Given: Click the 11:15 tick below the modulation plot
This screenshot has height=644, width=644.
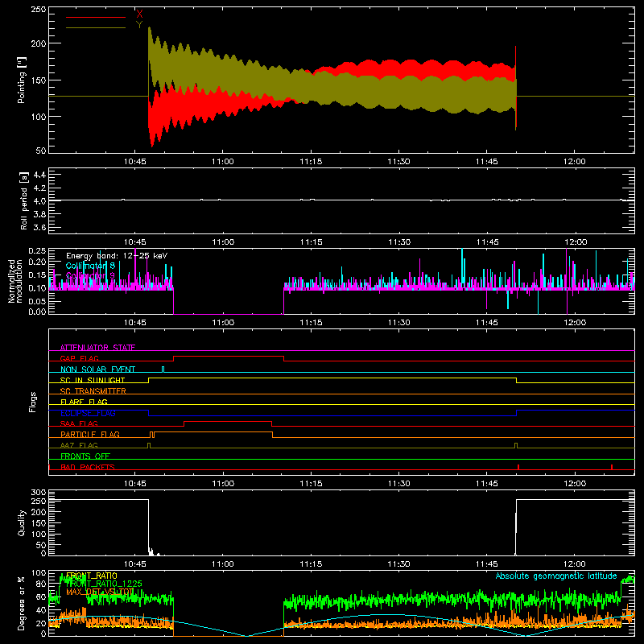Looking at the screenshot, I should tap(311, 323).
